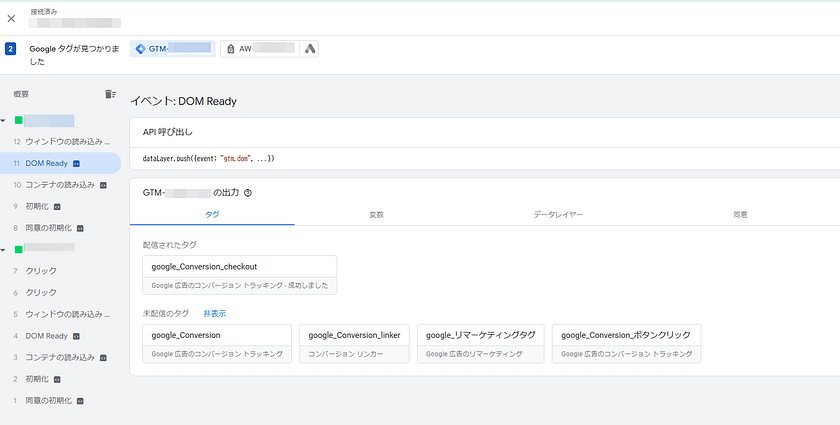Click the clear events list icon
The height and width of the screenshot is (425, 840).
click(x=110, y=94)
